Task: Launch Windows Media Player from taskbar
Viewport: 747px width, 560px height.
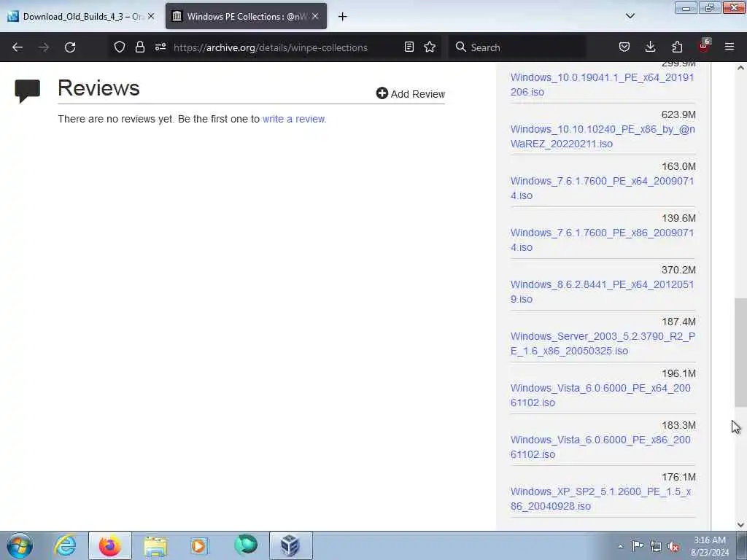Action: [200, 545]
